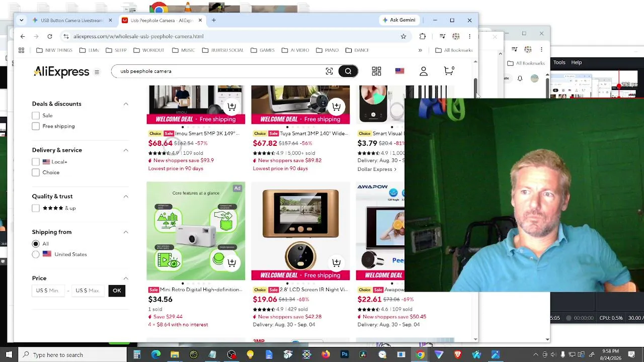View site information icon in address bar
Screen dimensions: 644x362
[66, 36]
